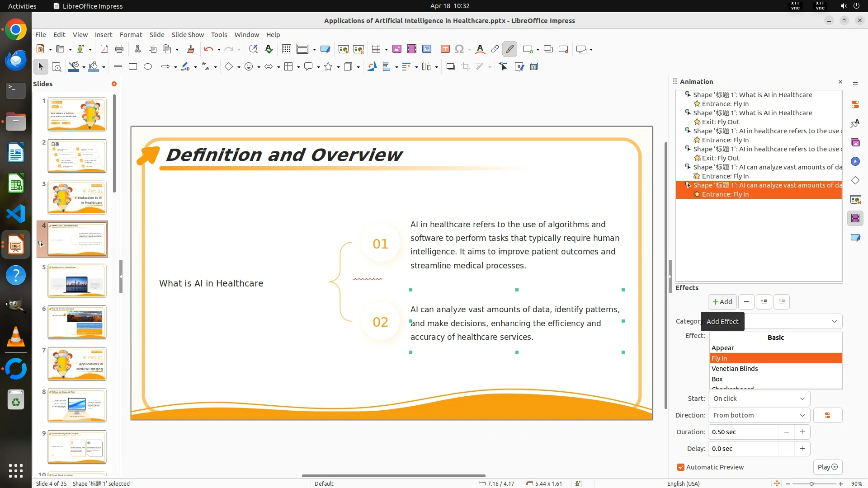
Task: Click the zoom slider in the status bar
Action: pos(811,483)
